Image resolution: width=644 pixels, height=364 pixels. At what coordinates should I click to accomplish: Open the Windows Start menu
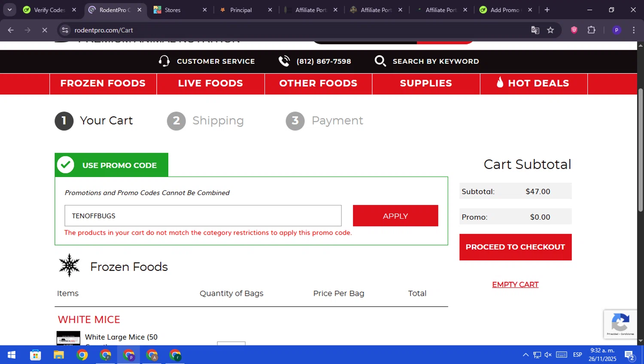(12, 355)
